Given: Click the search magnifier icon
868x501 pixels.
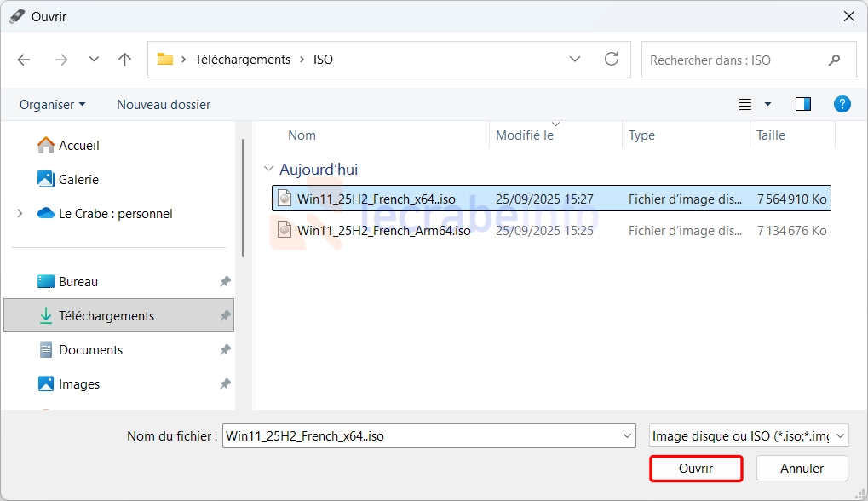Looking at the screenshot, I should coord(834,60).
